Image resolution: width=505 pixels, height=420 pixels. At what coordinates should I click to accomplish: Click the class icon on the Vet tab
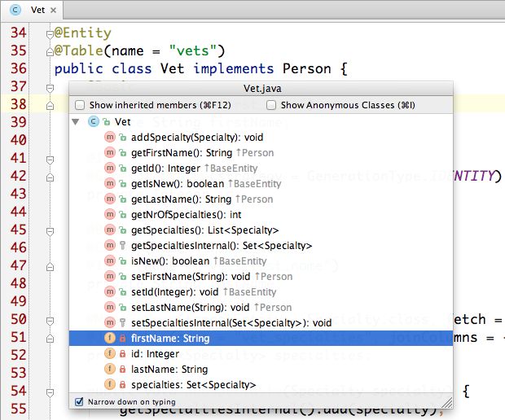pos(15,10)
